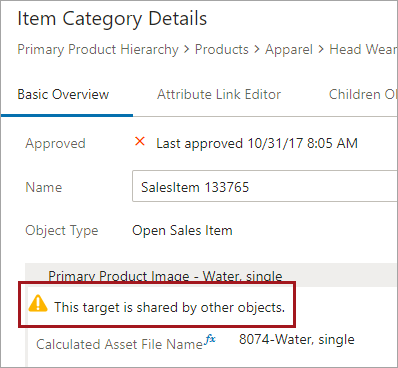The width and height of the screenshot is (398, 368).
Task: Click the Item Category Details heading
Action: (112, 19)
